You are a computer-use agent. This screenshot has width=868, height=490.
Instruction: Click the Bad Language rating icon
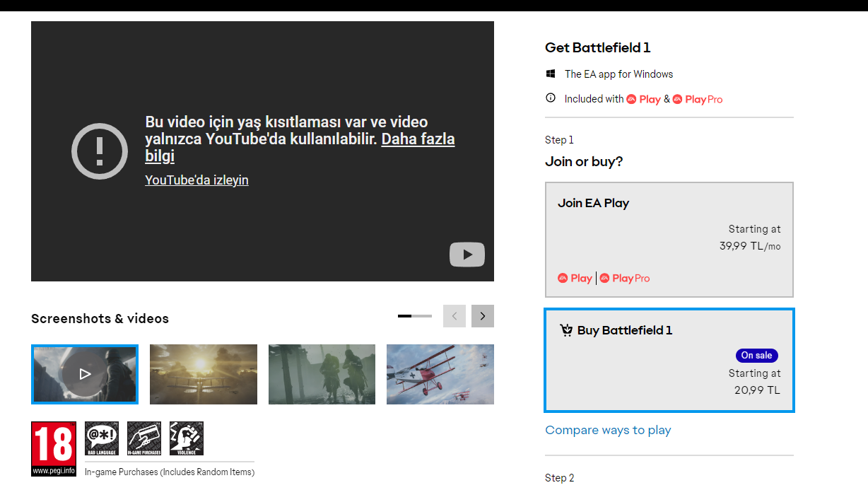pyautogui.click(x=102, y=438)
